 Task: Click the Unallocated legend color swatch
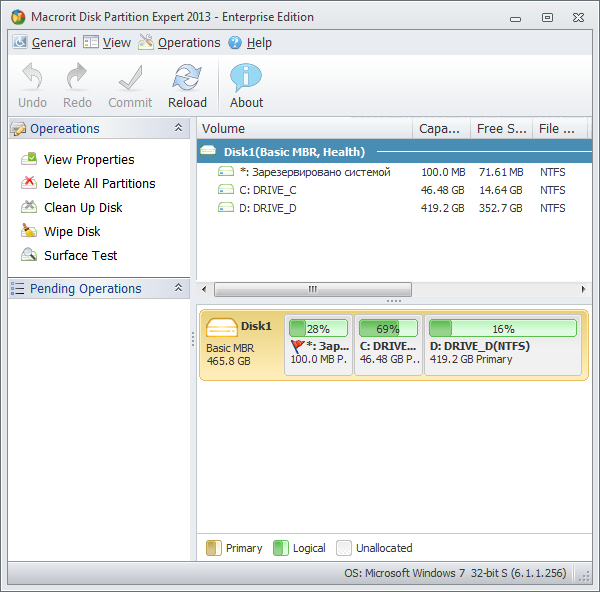[344, 548]
